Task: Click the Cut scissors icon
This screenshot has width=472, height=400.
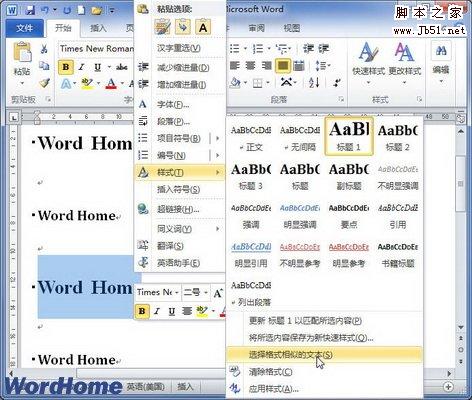Action: click(44, 49)
